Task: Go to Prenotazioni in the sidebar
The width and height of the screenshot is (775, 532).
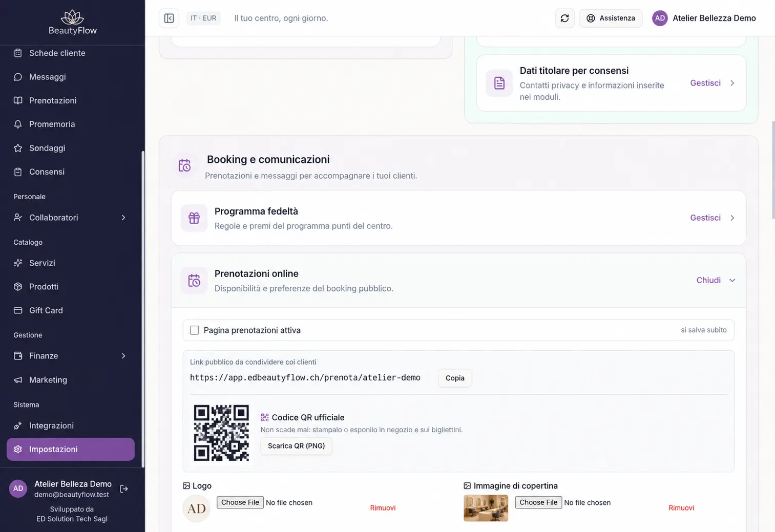Action: click(71, 100)
